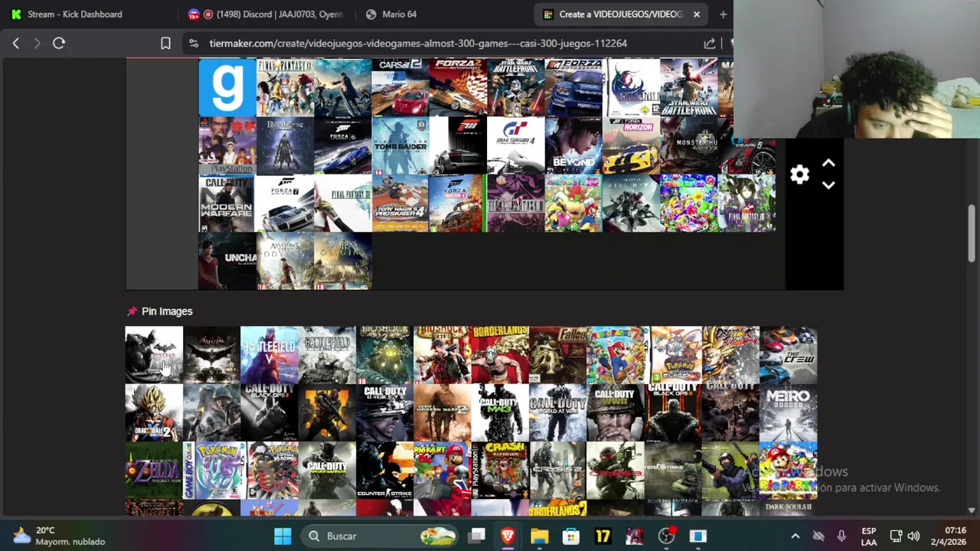Viewport: 980px width, 551px height.
Task: Open tier row settings gear icon
Action: [x=799, y=174]
